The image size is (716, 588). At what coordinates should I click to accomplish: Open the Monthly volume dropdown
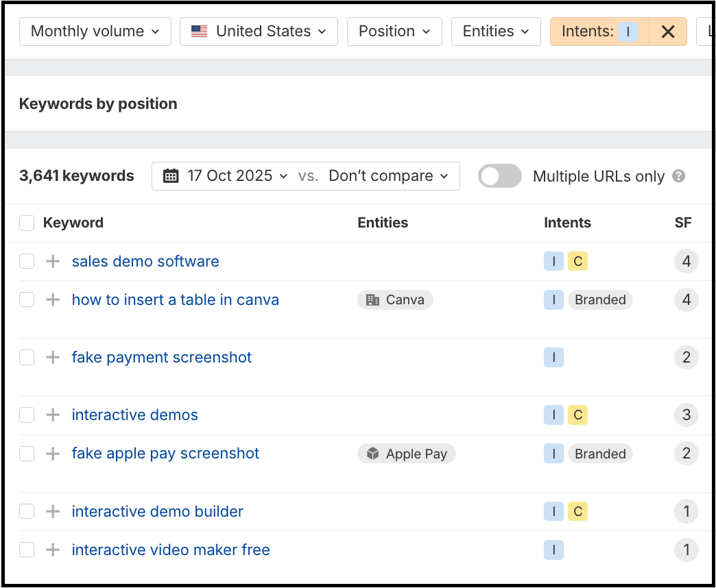[x=95, y=32]
